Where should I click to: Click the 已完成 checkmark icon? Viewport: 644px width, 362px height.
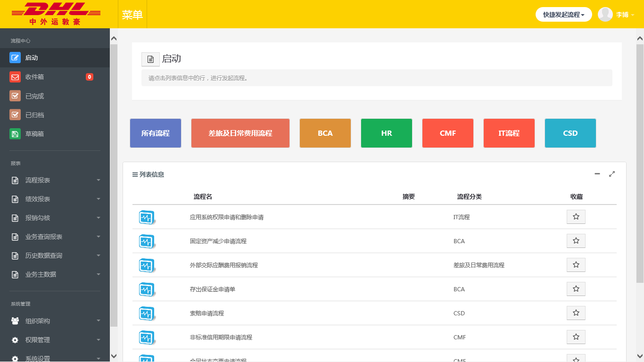coord(15,96)
